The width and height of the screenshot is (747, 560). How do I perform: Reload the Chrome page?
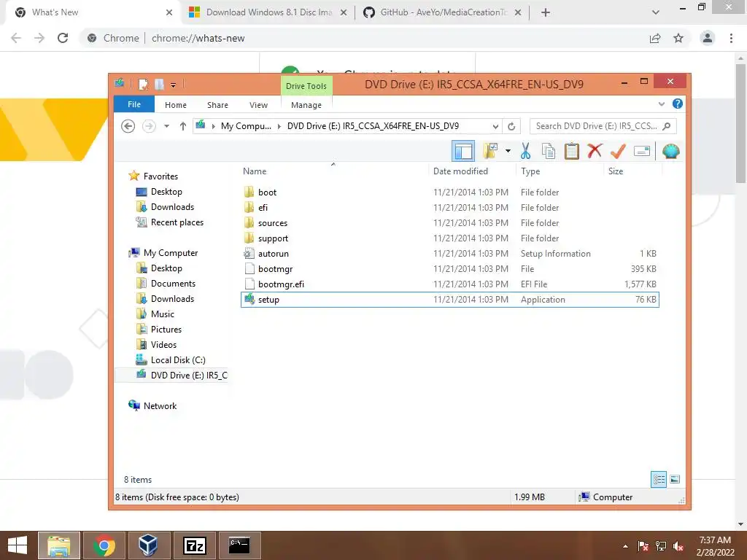[x=63, y=38]
